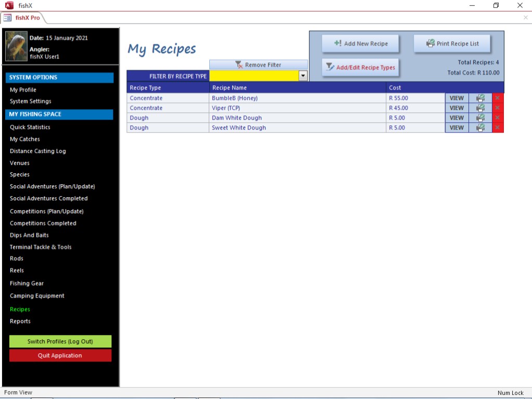
Task: Click the angler profile photo thumbnail
Action: [x=16, y=46]
